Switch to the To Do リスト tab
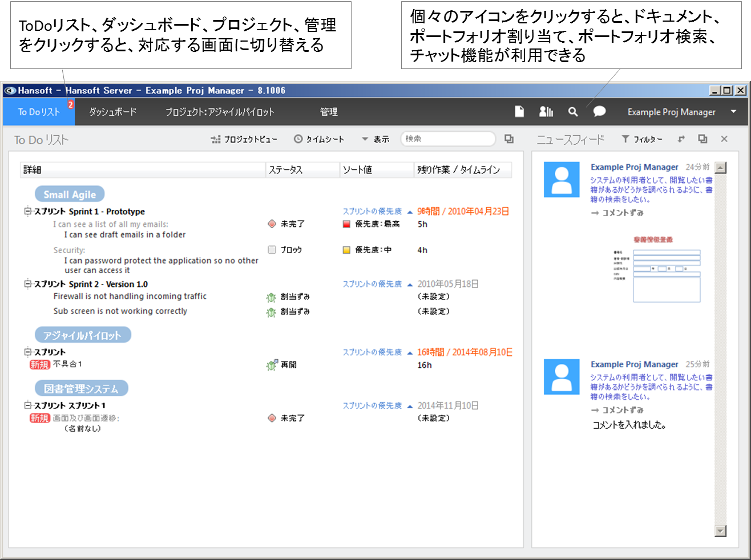Image resolution: width=751 pixels, height=560 pixels. (x=39, y=112)
